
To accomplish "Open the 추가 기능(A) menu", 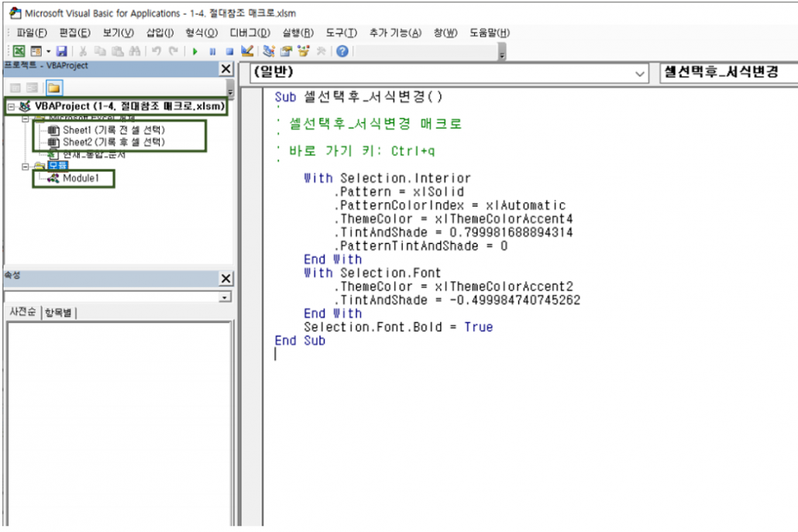I will pyautogui.click(x=395, y=33).
